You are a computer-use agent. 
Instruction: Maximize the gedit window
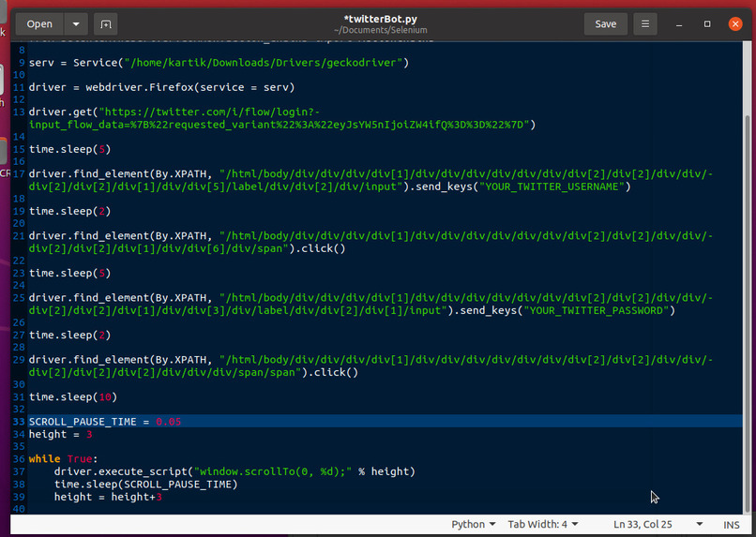[707, 24]
